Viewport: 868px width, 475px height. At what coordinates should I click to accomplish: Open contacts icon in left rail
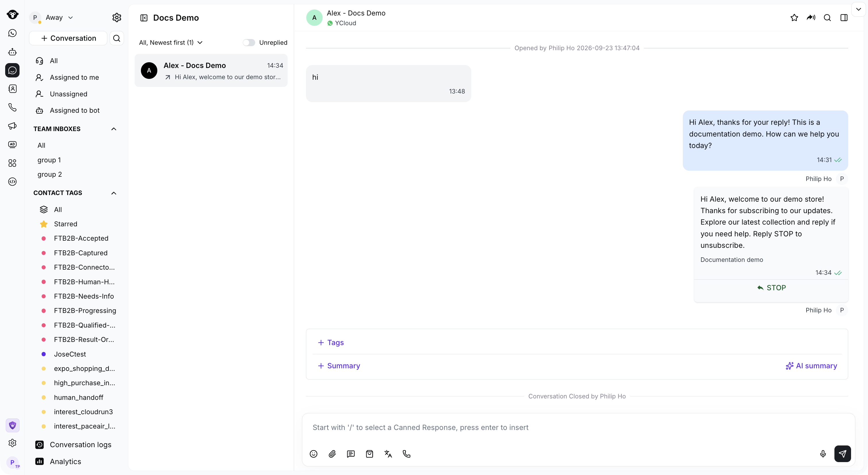[12, 89]
